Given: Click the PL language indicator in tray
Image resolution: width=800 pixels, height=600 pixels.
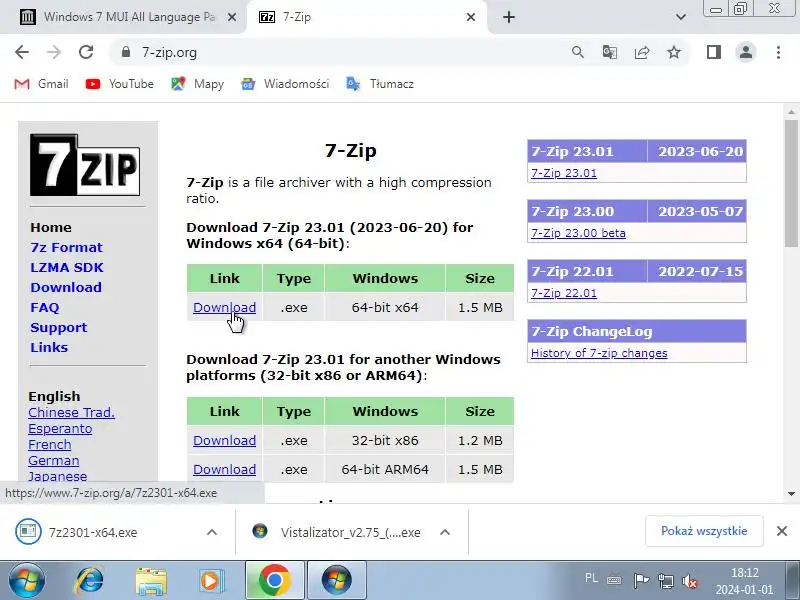Looking at the screenshot, I should pyautogui.click(x=591, y=578).
